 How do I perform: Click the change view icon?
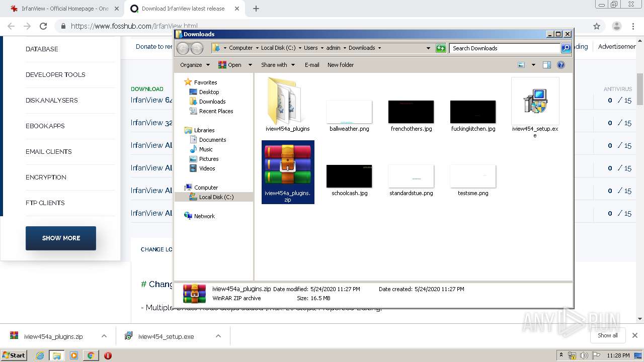pyautogui.click(x=521, y=65)
